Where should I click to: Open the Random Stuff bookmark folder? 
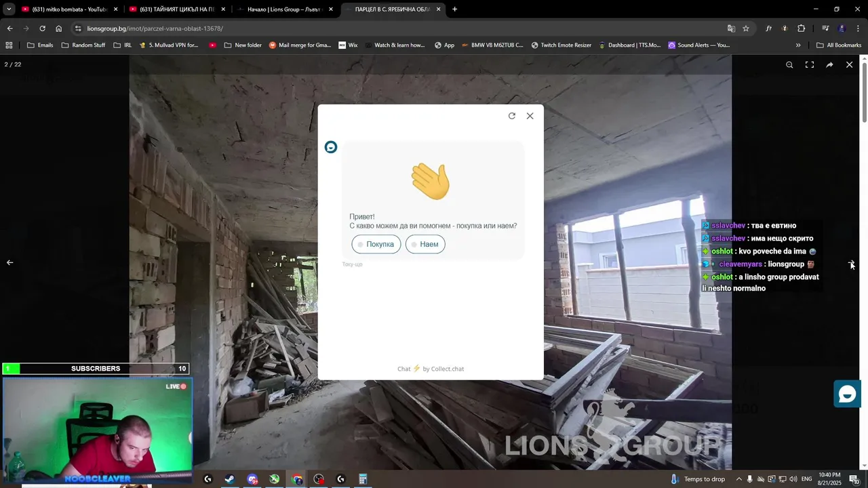pos(83,45)
